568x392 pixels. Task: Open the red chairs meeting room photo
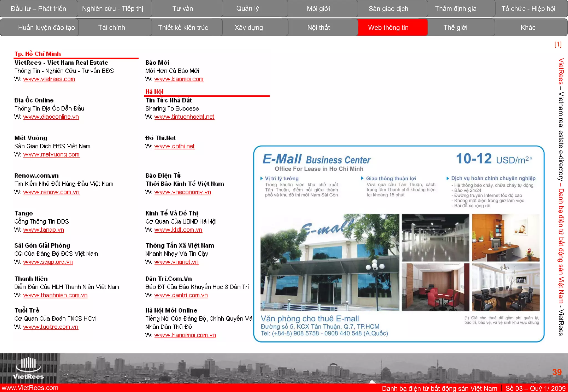[435, 287]
